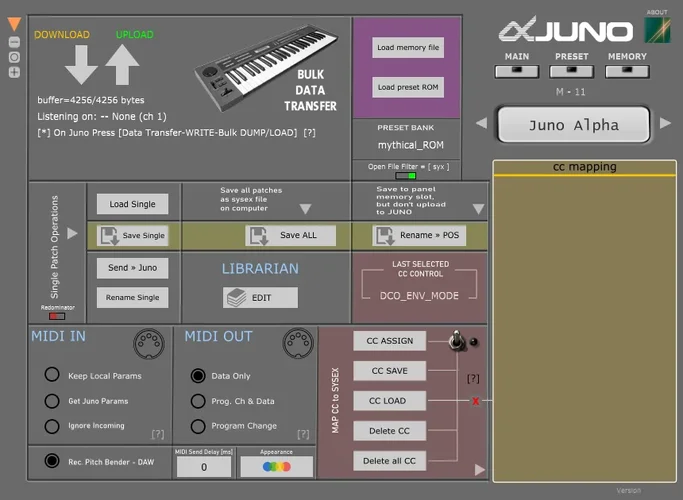Flip the CC ASSIGN toggle switch

pyautogui.click(x=456, y=341)
